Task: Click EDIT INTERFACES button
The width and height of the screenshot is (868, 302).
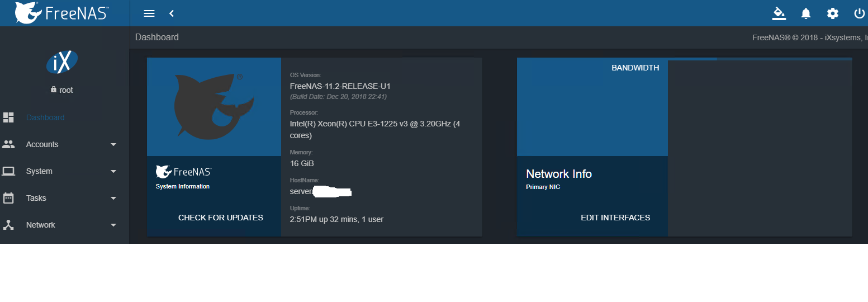Action: click(615, 218)
